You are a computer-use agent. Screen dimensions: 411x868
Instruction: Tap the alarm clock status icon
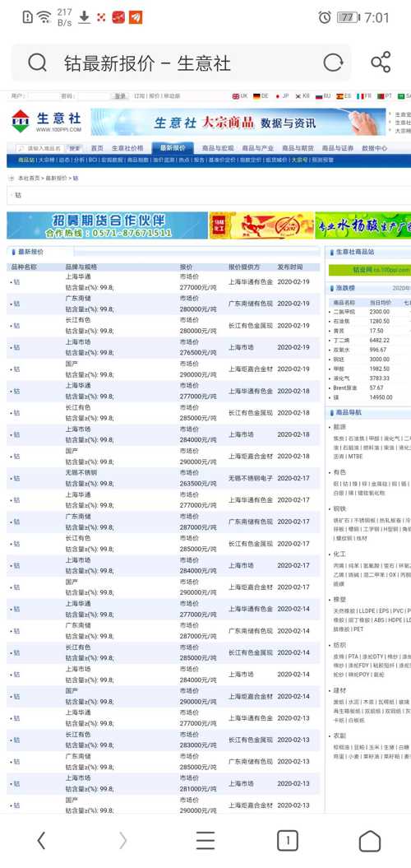click(x=325, y=17)
